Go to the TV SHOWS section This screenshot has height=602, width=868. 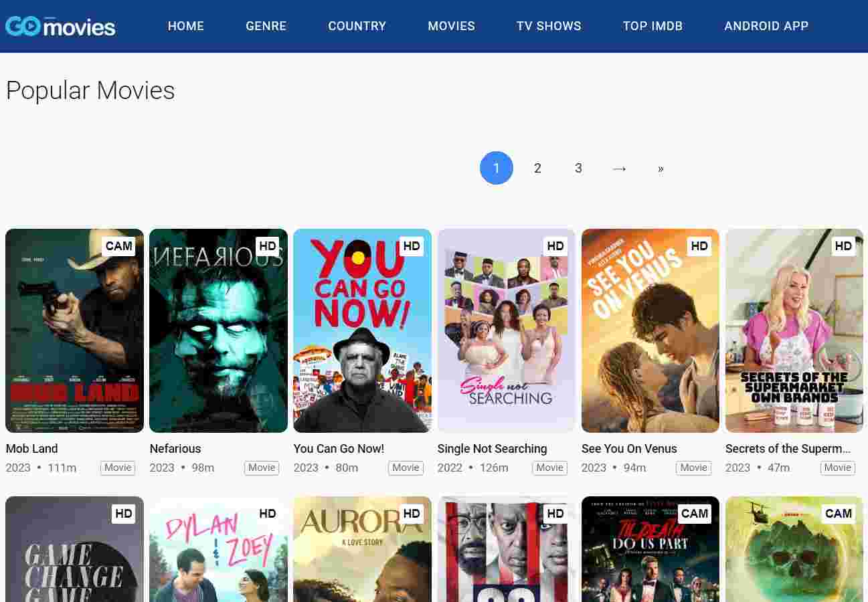549,26
